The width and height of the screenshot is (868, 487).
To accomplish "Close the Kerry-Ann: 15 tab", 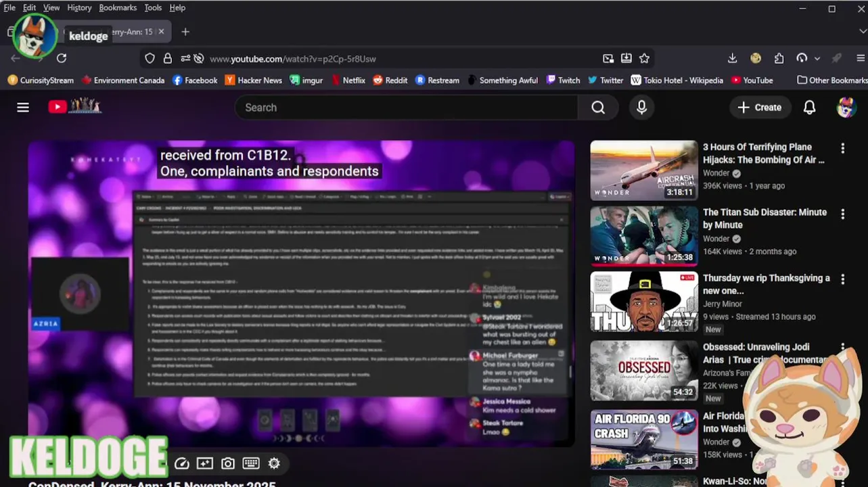I will point(161,32).
